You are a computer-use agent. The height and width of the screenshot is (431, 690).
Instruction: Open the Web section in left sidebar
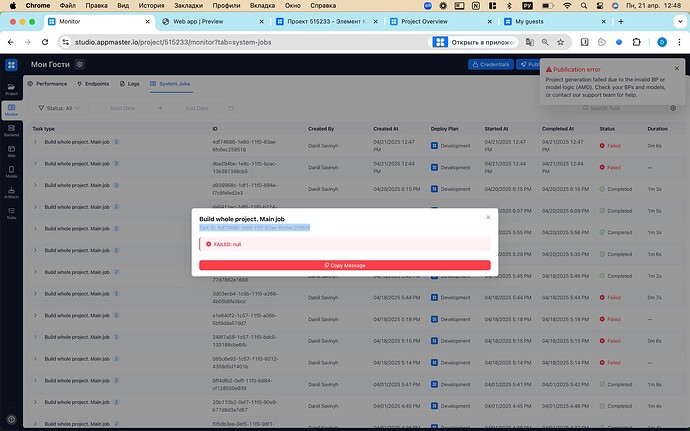pos(11,151)
